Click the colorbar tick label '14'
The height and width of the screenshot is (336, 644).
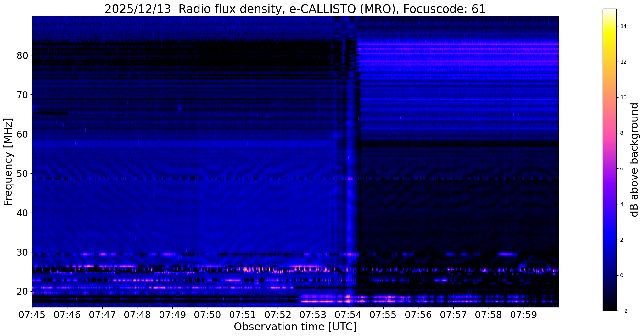(623, 26)
